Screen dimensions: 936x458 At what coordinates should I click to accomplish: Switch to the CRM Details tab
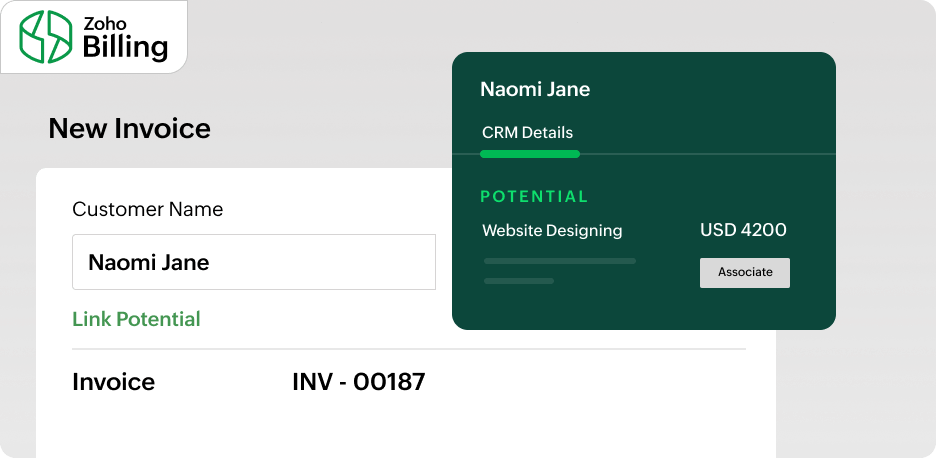coord(527,132)
